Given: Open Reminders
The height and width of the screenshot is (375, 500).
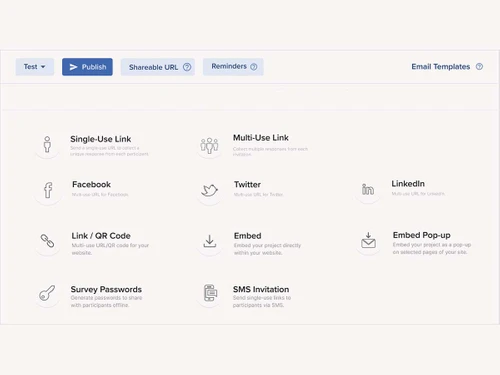Looking at the screenshot, I should click(233, 67).
